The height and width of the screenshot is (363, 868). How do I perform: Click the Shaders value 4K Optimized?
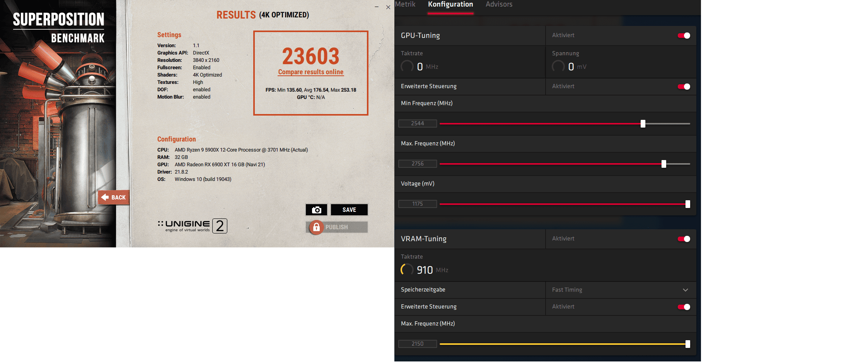pyautogui.click(x=208, y=75)
